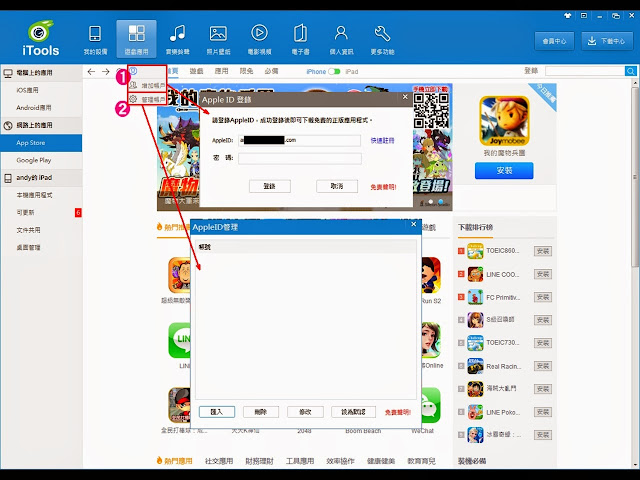The width and height of the screenshot is (640, 480).
Task: Click the skin shirt icon in title bar
Action: point(567,16)
